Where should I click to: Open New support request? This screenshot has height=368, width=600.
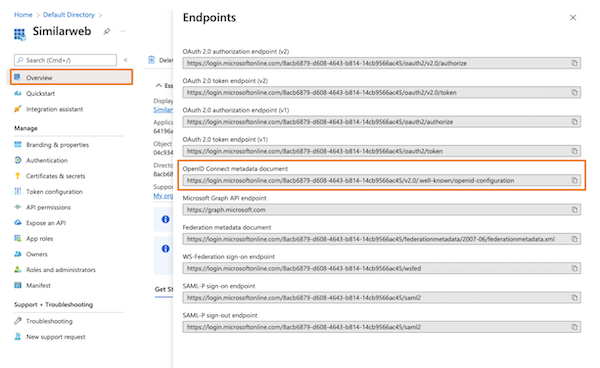(55, 337)
